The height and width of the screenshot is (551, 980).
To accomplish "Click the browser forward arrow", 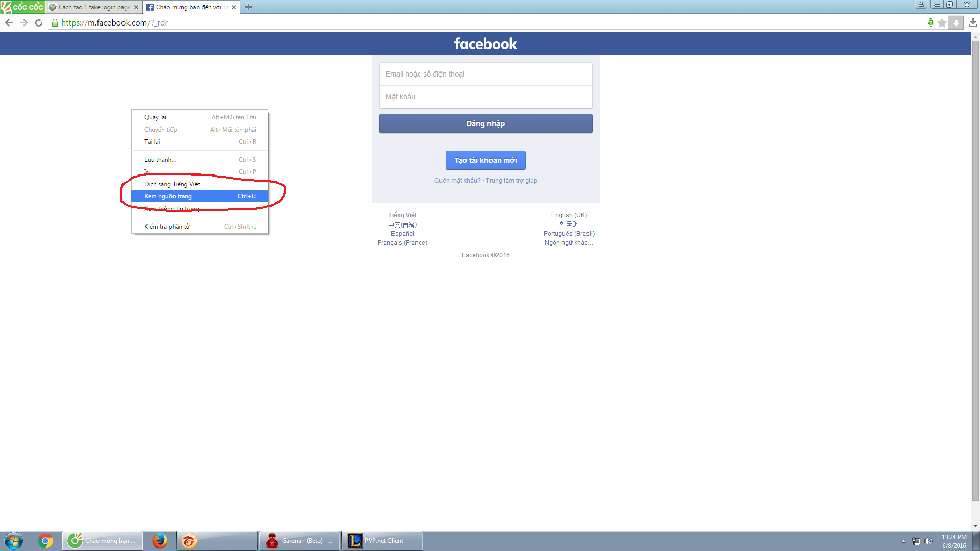I will click(23, 22).
